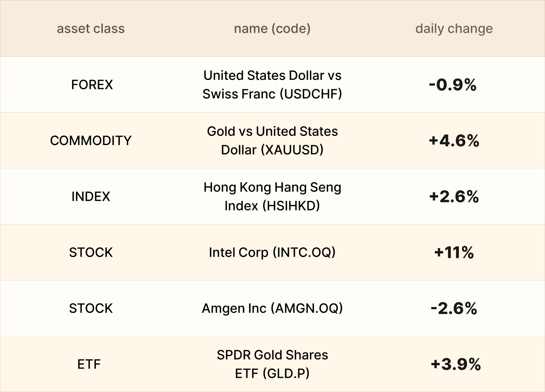Select the FOREX asset class cell

(92, 84)
